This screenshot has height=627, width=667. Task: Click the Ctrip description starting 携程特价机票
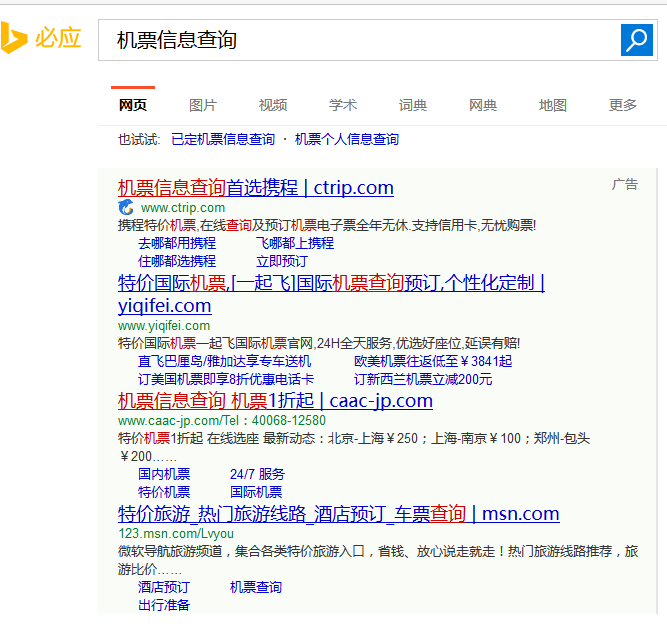[x=327, y=225]
